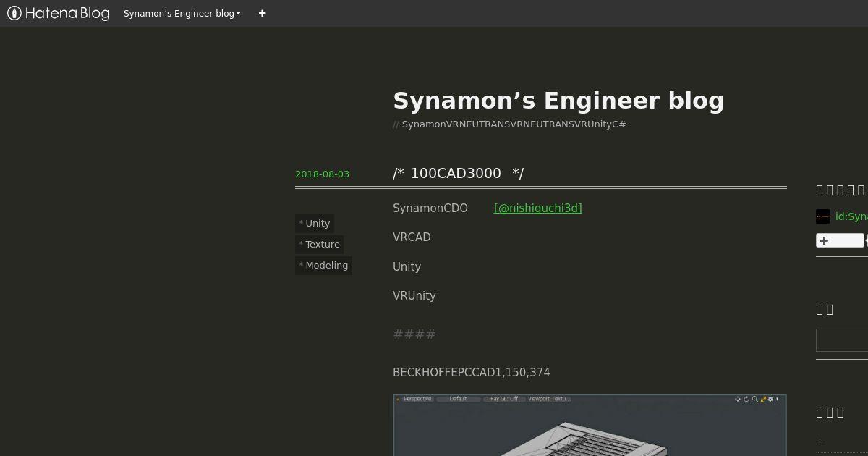The height and width of the screenshot is (456, 868).
Task: Click the Perspective button in the embedded viewport
Action: 417,399
